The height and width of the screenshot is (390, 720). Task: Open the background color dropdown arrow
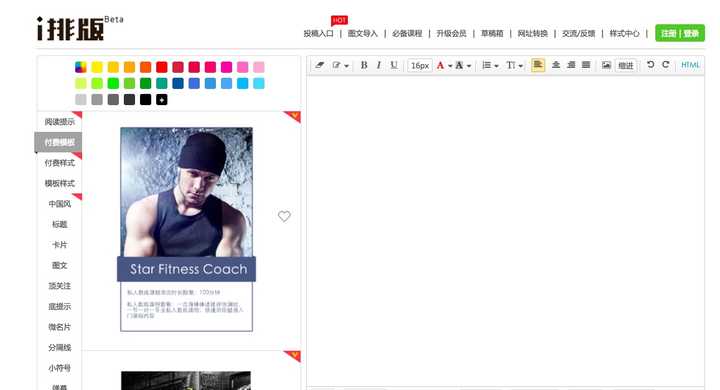(x=469, y=66)
